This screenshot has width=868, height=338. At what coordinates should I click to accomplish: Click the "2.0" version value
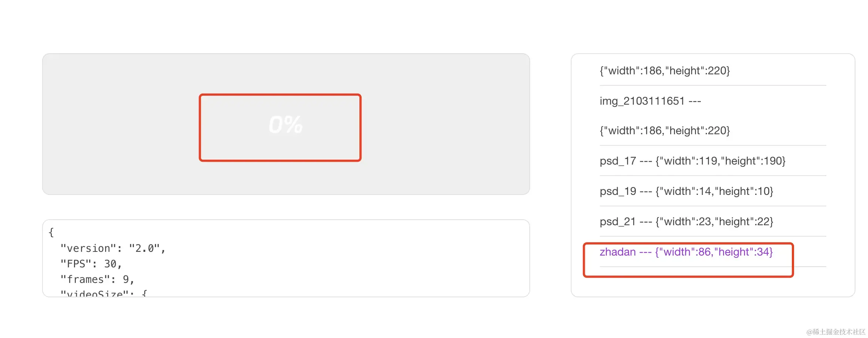click(x=144, y=249)
